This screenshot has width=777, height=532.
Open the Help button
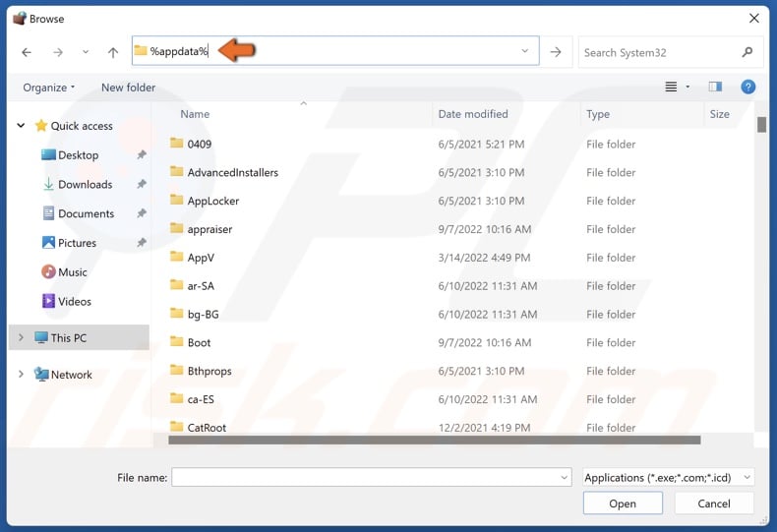(x=747, y=88)
